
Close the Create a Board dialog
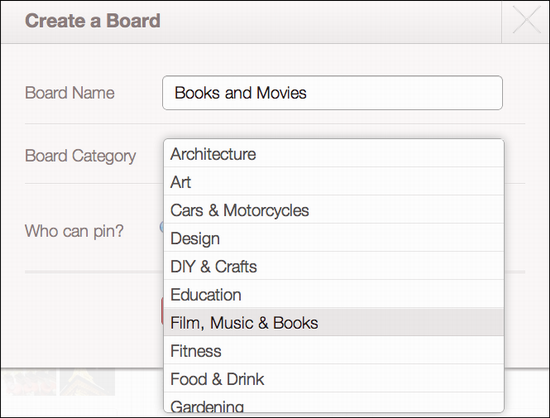[526, 21]
